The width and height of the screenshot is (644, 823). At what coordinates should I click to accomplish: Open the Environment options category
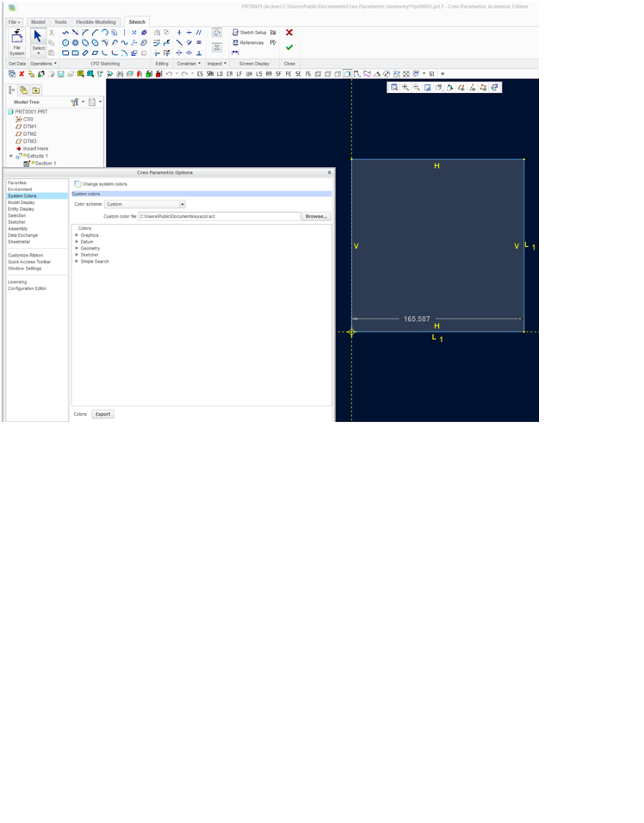20,189
